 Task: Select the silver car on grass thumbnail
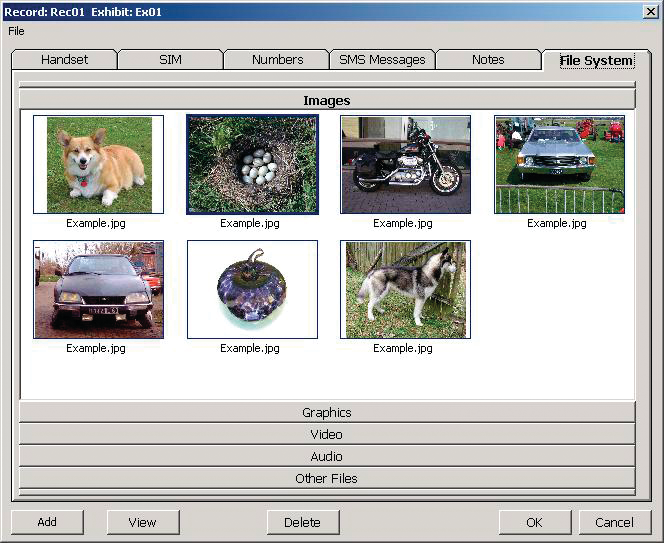click(x=559, y=164)
